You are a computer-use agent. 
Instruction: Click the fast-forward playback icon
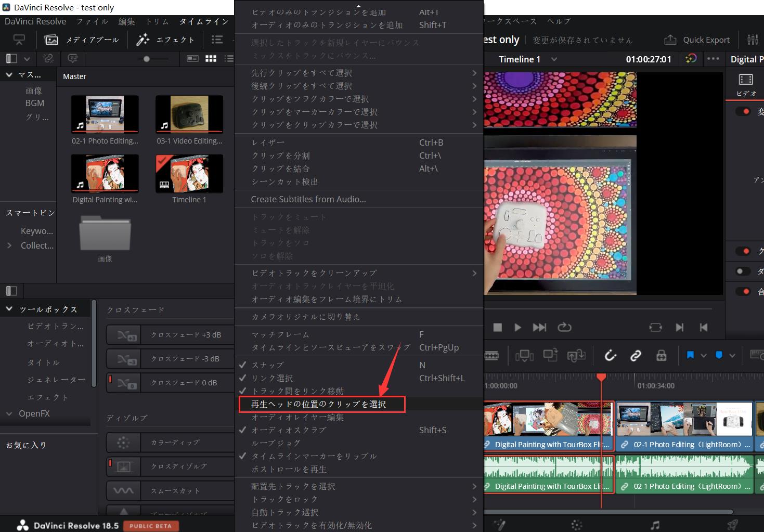click(539, 328)
